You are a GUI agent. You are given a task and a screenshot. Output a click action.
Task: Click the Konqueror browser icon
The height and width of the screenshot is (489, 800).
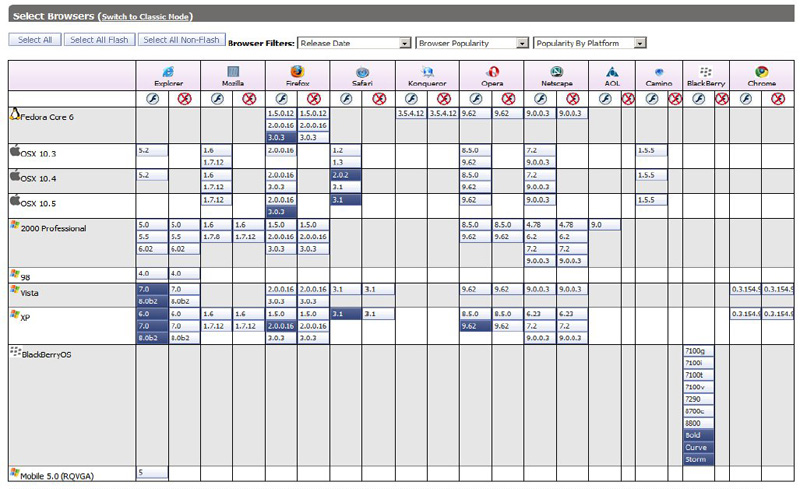point(427,71)
